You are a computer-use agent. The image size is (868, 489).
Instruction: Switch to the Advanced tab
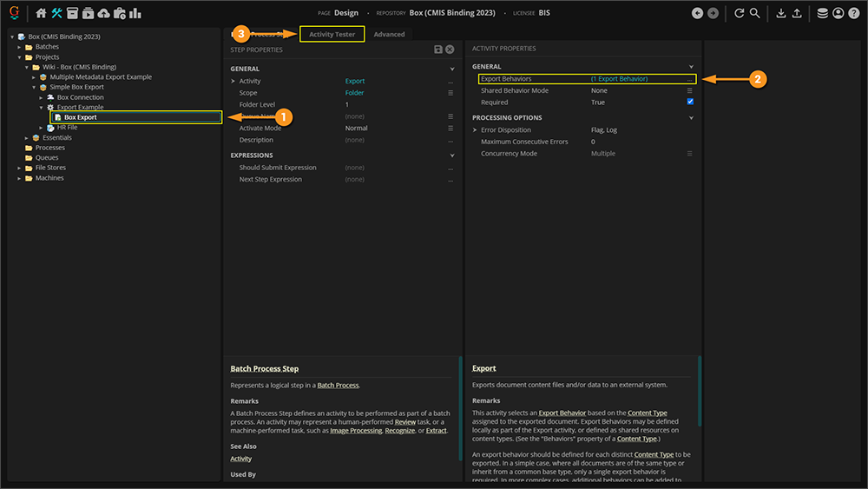click(389, 34)
